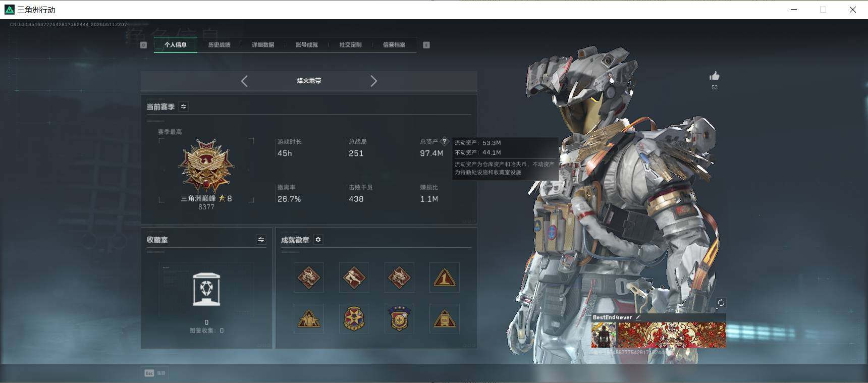The image size is (868, 383).
Task: Click the thumbs-up like icon
Action: click(x=714, y=76)
